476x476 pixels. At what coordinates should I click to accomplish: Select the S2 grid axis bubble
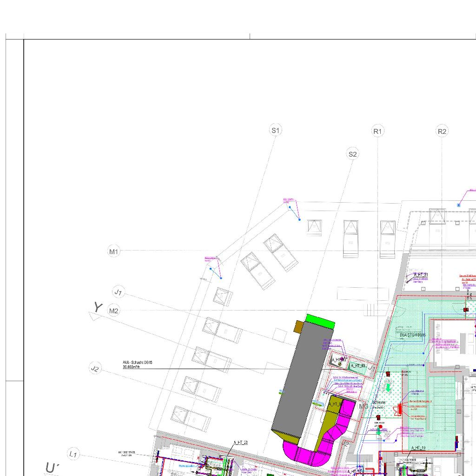pyautogui.click(x=352, y=154)
